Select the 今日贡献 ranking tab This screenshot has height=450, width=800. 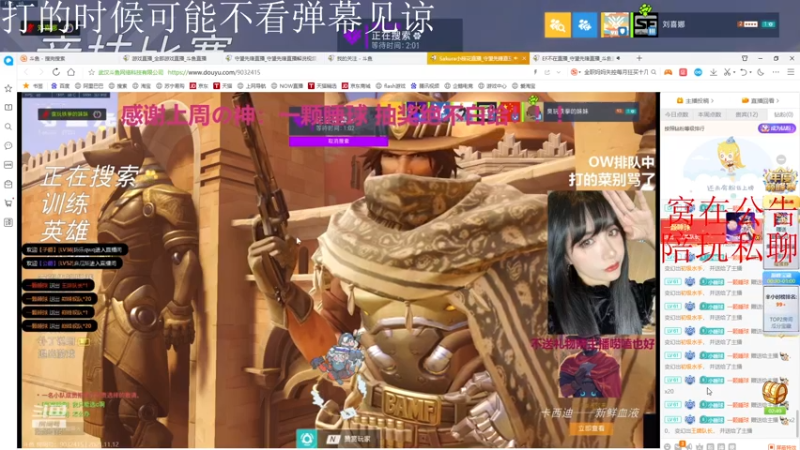coord(677,114)
